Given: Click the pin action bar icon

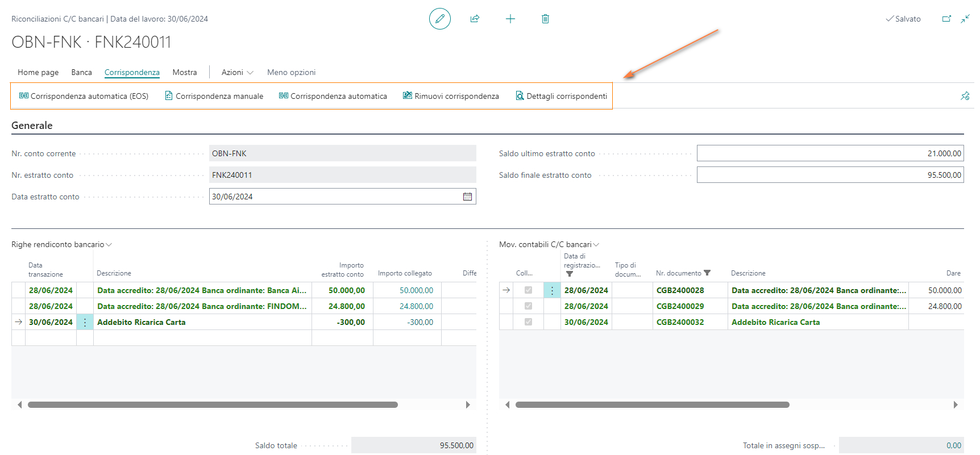Looking at the screenshot, I should pyautogui.click(x=965, y=96).
